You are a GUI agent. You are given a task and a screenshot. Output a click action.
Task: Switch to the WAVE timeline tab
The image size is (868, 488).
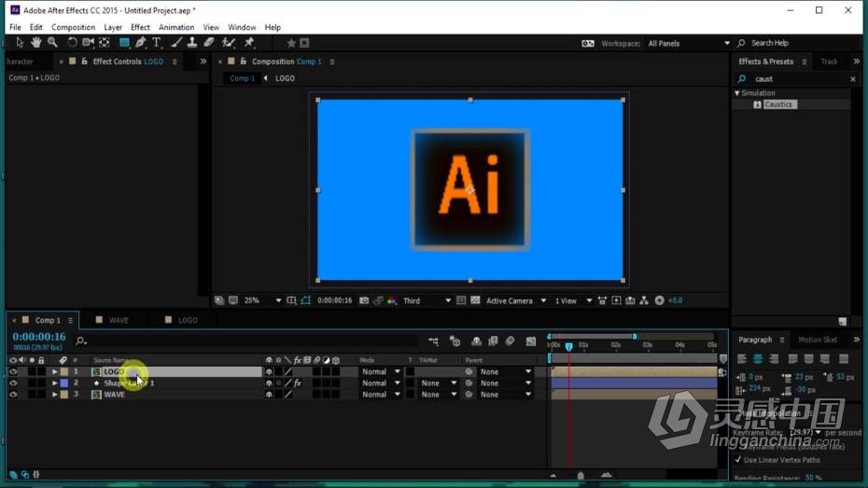(x=119, y=320)
